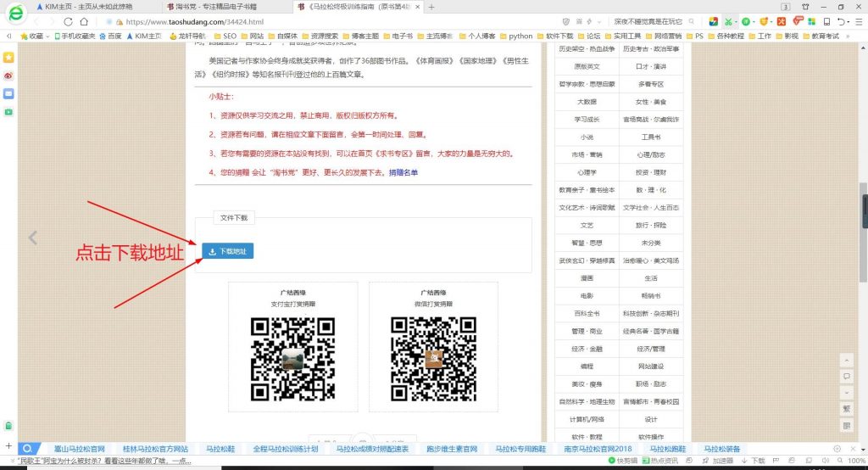Open the 收藏 favorites dropdown in bookmarks bar
Image resolution: width=868 pixels, height=470 pixels.
[35, 36]
